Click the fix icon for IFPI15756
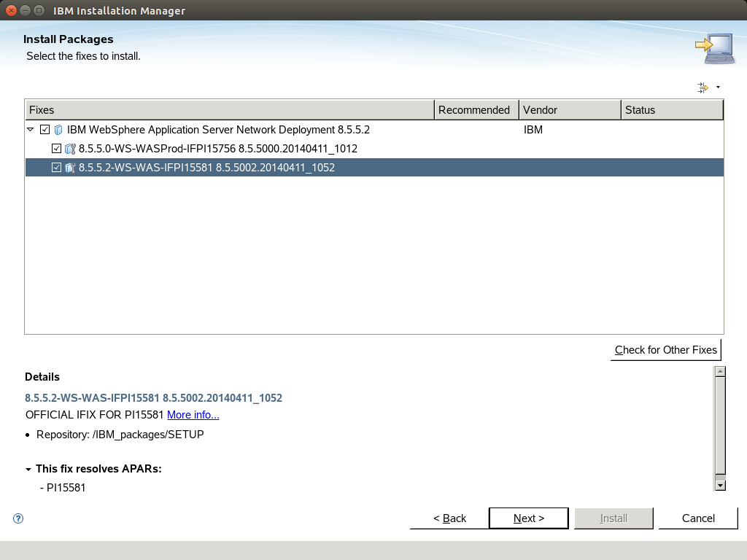747x560 pixels. (x=70, y=149)
